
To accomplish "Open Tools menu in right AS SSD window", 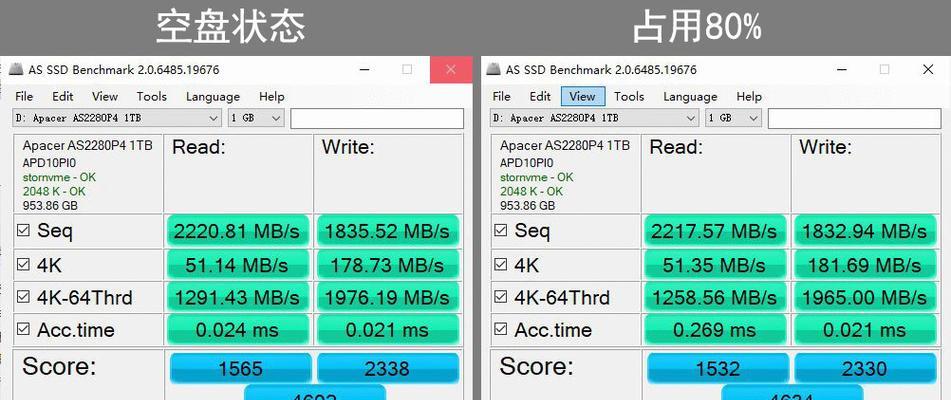I will (x=629, y=96).
